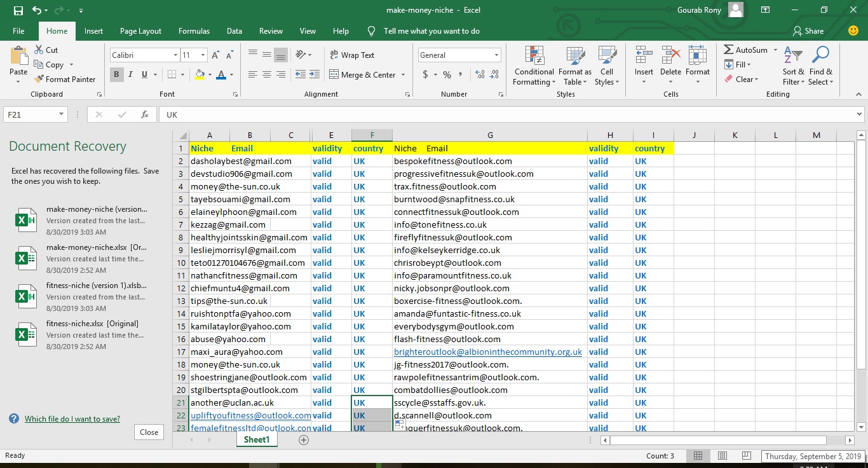Expand the font name Calibri dropdown
This screenshot has height=468, width=868.
coord(175,55)
